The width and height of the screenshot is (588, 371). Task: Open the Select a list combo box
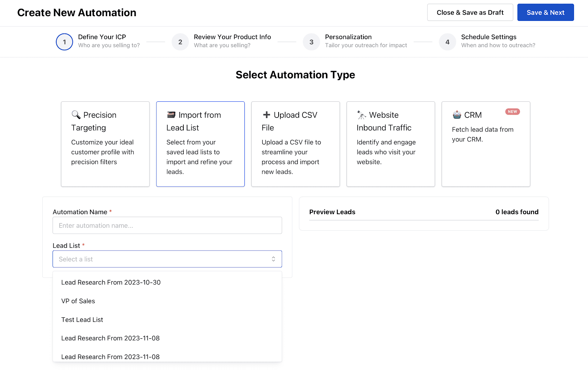[167, 259]
